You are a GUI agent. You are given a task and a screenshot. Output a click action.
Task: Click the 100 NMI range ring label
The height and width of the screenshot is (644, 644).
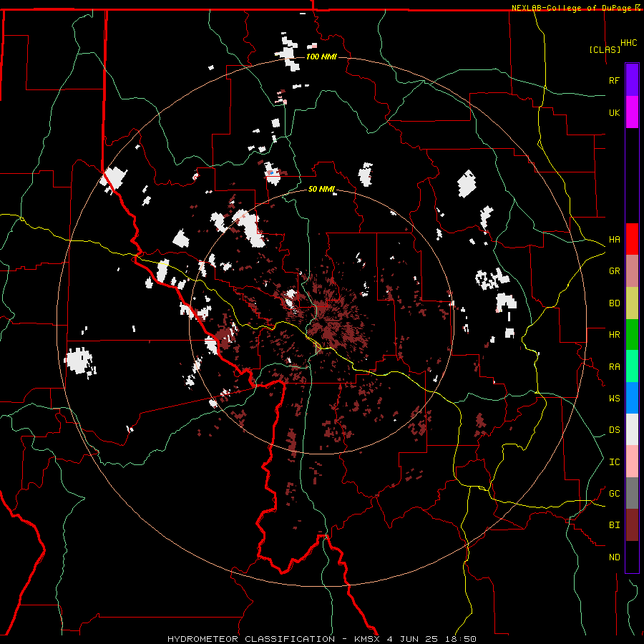click(x=321, y=57)
